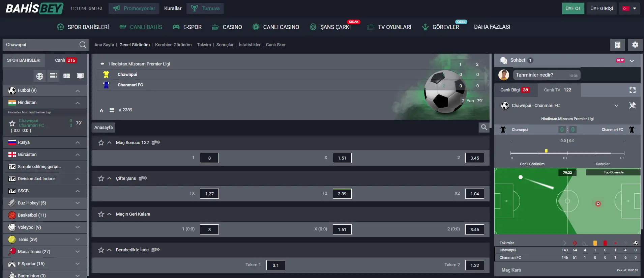This screenshot has height=278, width=644.
Task: Click the ÜYE OL signup button
Action: (x=573, y=8)
